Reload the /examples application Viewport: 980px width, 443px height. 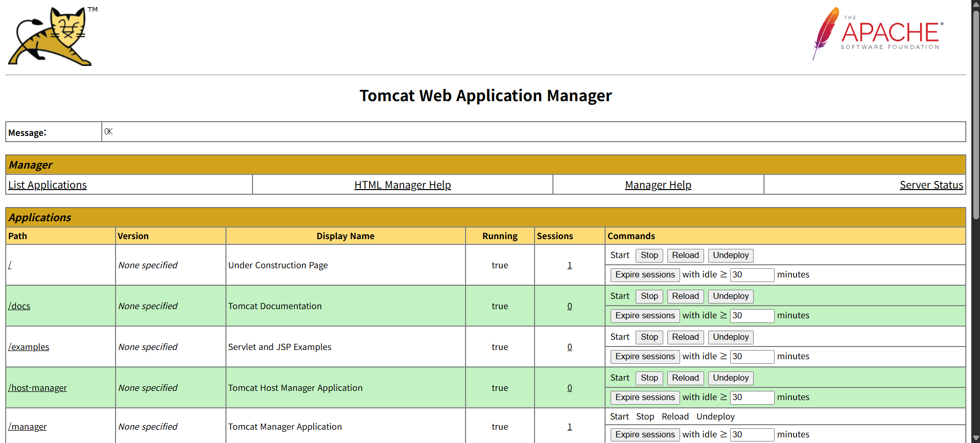coord(685,337)
